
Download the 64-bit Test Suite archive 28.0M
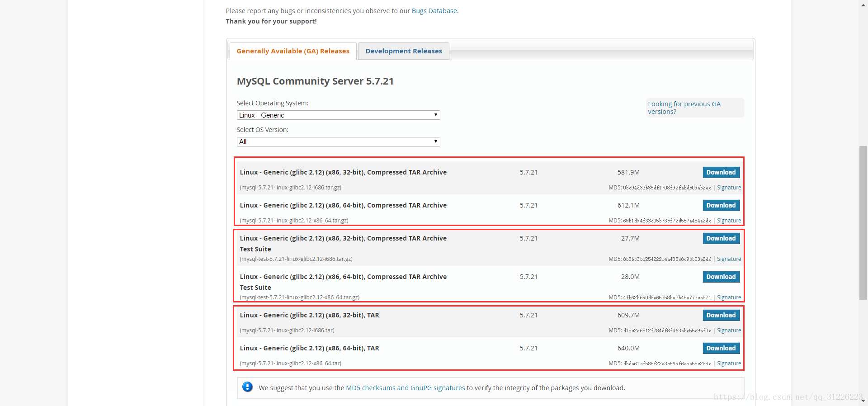pyautogui.click(x=721, y=277)
